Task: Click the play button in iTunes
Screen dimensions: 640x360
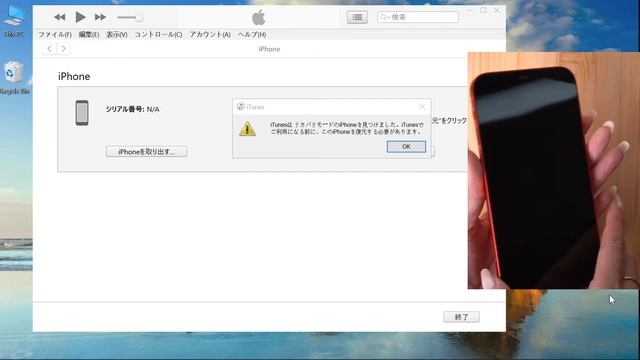Action: (x=80, y=17)
